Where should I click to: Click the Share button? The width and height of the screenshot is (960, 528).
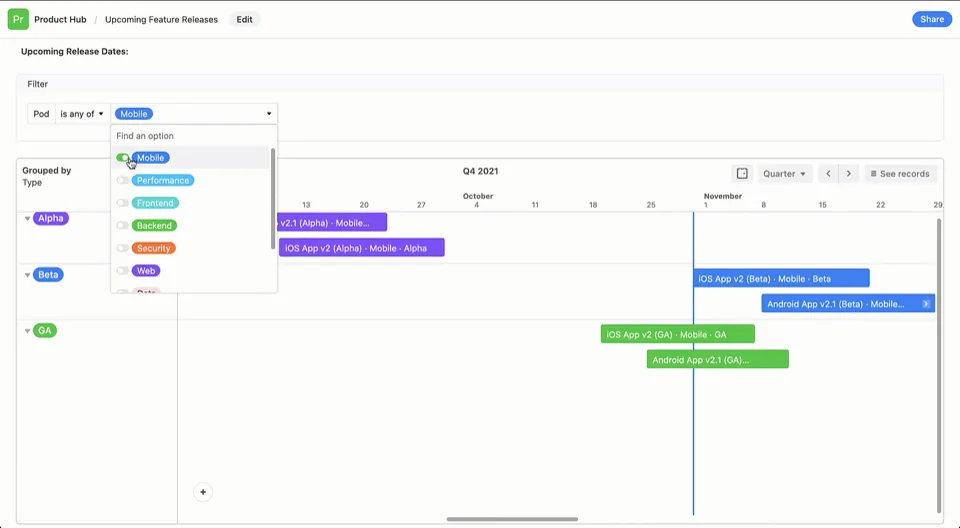[931, 19]
